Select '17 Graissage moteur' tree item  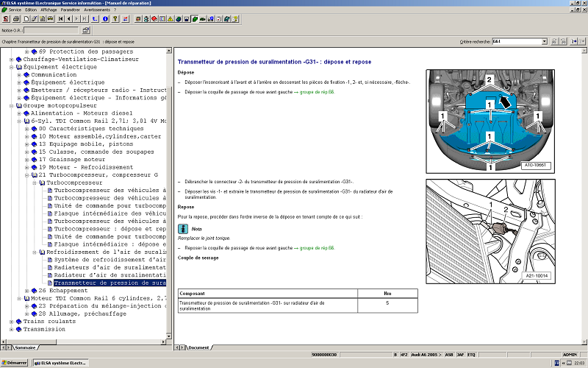tap(72, 160)
